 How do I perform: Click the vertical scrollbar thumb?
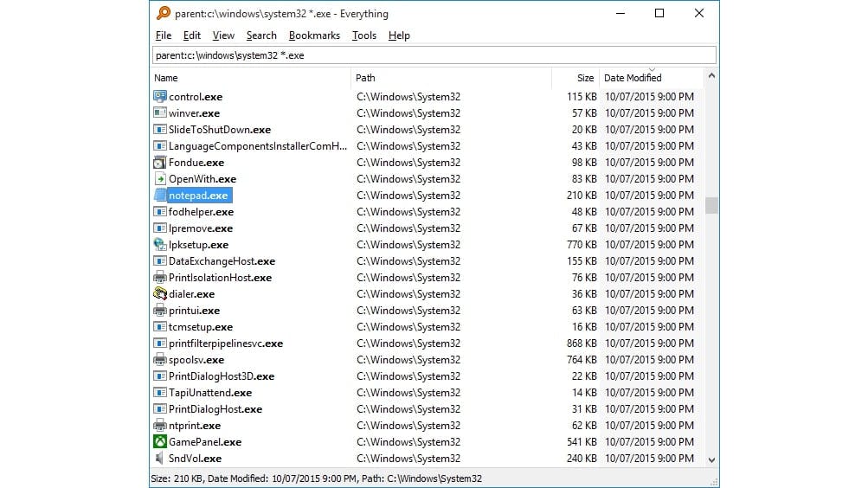[x=712, y=205]
